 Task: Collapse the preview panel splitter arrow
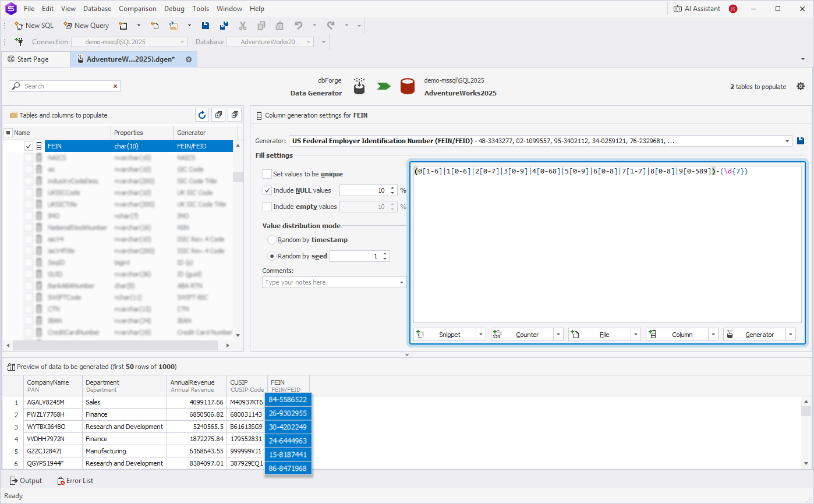[x=407, y=354]
